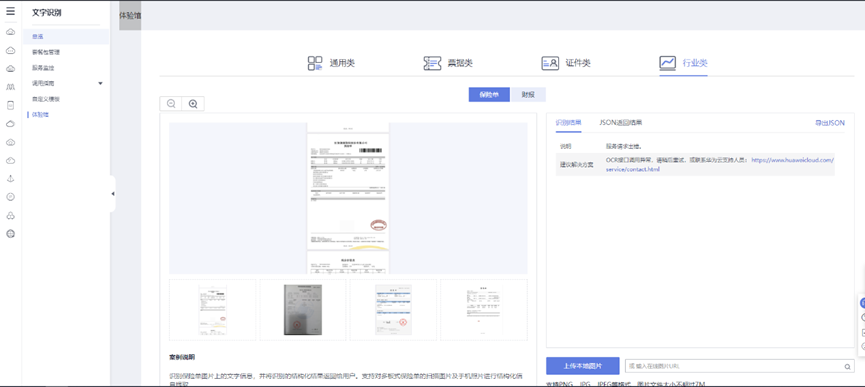The height and width of the screenshot is (387, 865).
Task: Click the search icon in the URL field
Action: (847, 367)
